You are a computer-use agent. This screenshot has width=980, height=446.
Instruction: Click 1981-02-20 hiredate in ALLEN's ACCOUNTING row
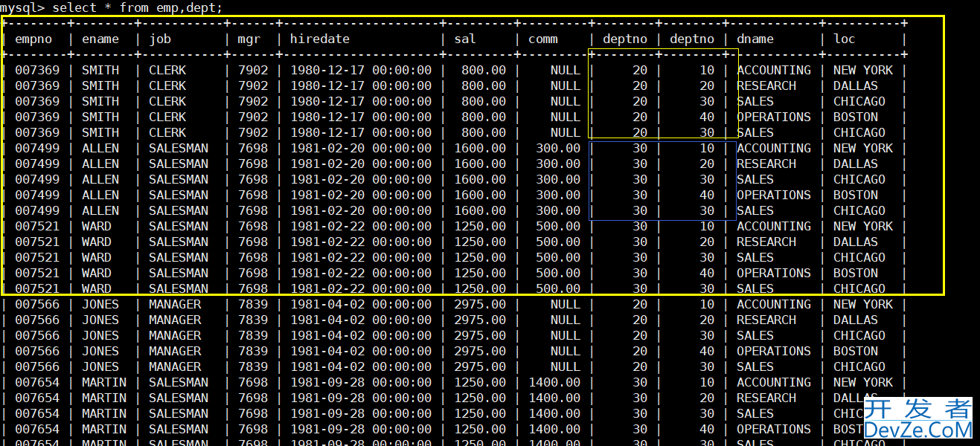361,148
